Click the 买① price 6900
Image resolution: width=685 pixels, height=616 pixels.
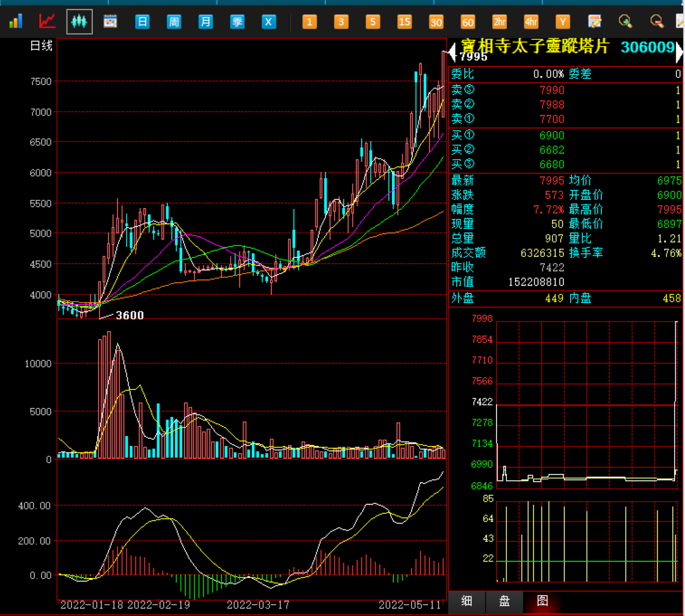tap(552, 135)
